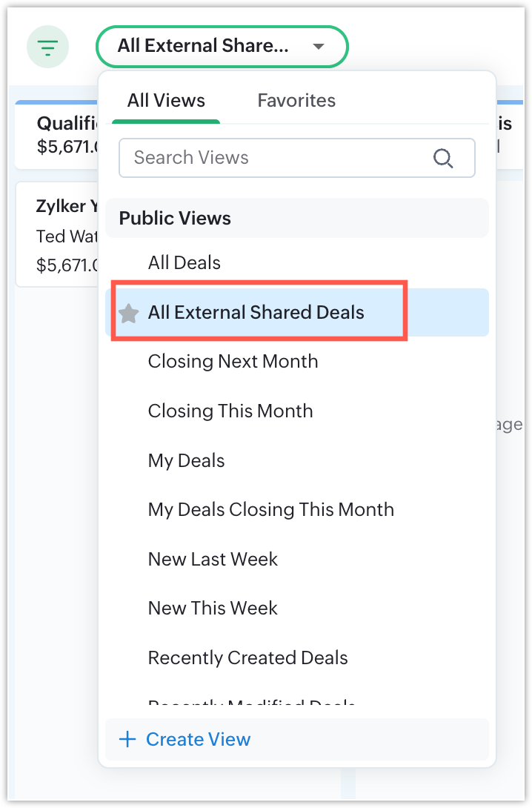
Task: Click the Create View link
Action: point(199,739)
